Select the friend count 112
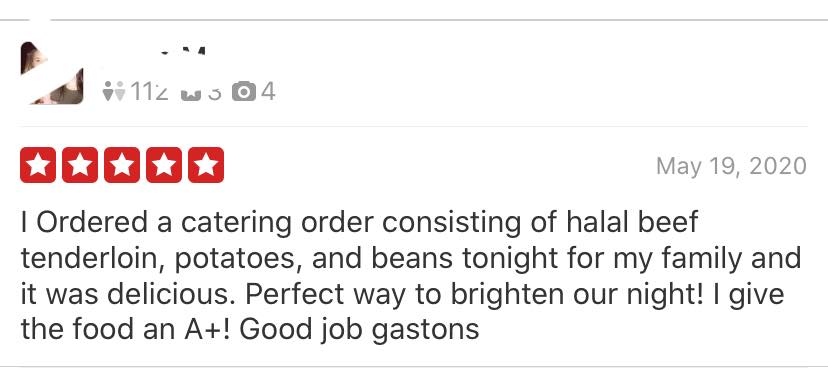This screenshot has width=828, height=368. [x=149, y=92]
